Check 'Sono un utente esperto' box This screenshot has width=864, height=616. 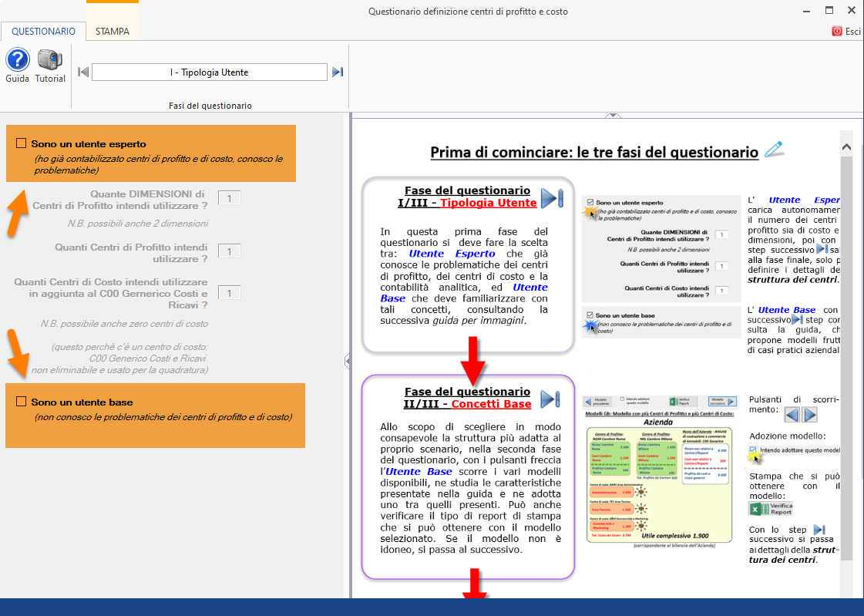(22, 143)
